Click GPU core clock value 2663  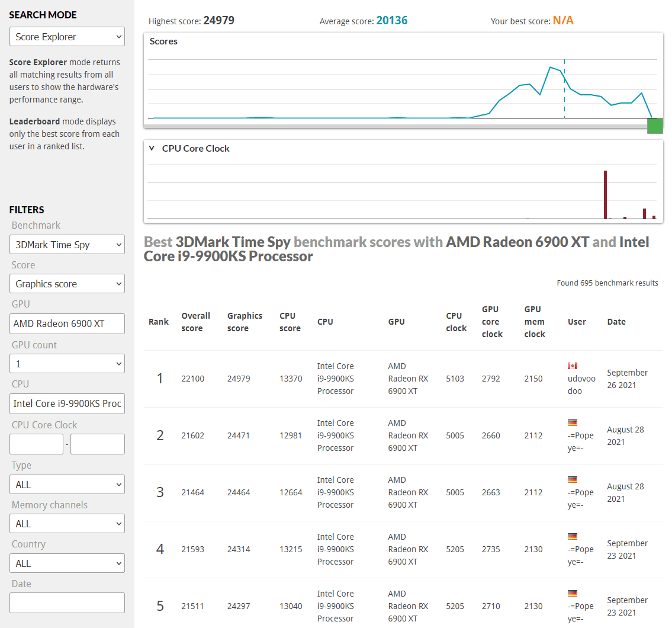(491, 492)
